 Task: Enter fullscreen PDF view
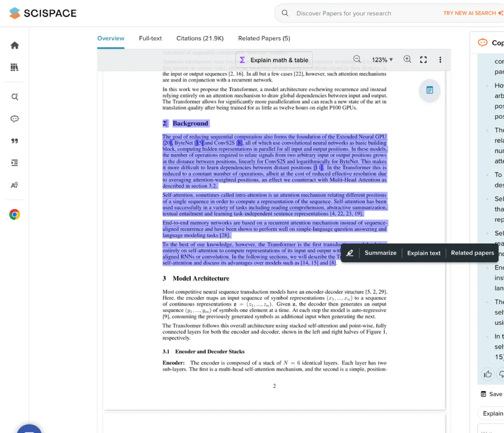pos(423,60)
